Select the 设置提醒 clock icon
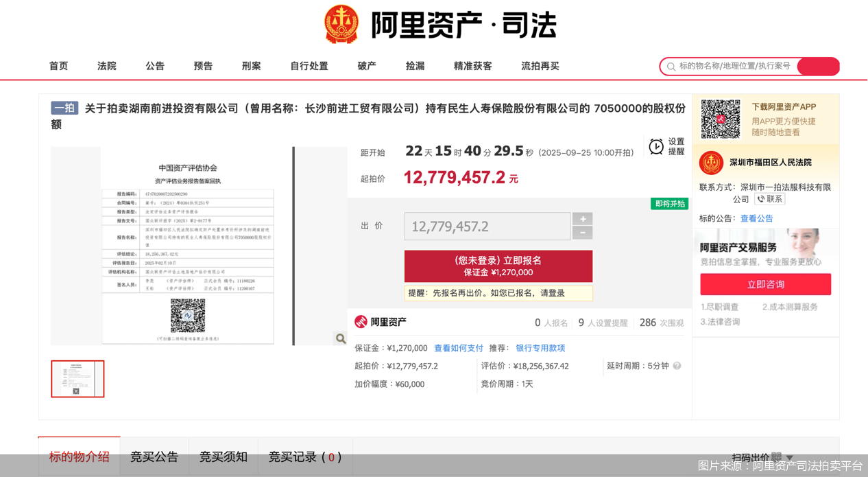Viewport: 868px width, 477px height. point(656,146)
